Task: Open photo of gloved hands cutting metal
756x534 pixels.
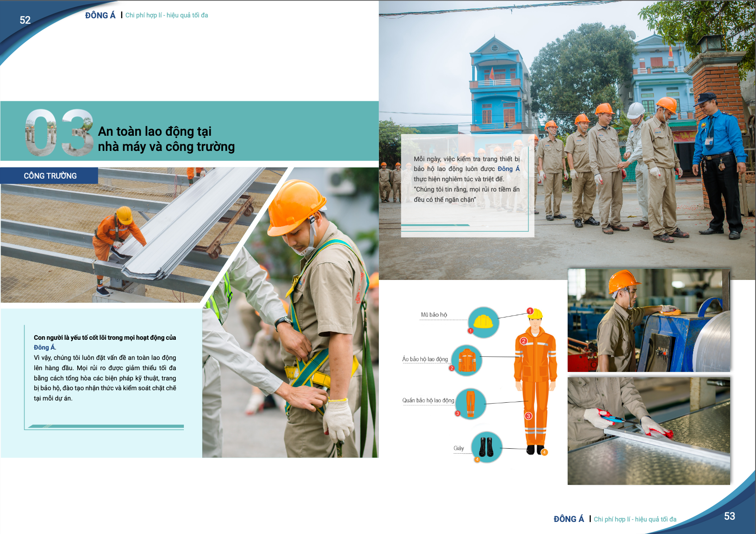Action: tap(648, 431)
